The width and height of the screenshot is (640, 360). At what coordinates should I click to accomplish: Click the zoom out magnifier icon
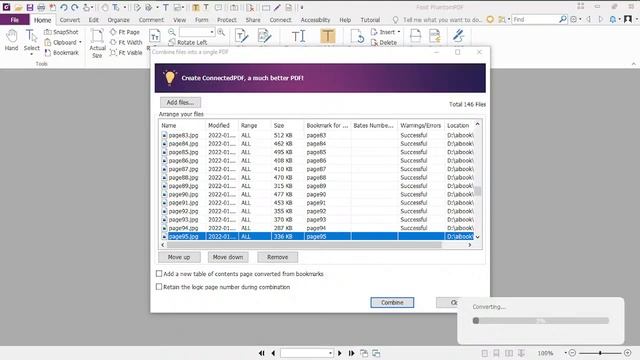172,32
